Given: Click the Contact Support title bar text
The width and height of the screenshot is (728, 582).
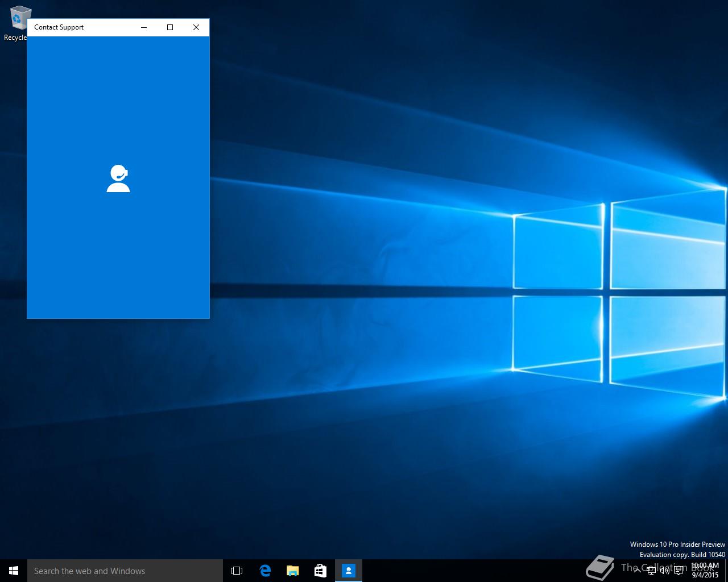Looking at the screenshot, I should pyautogui.click(x=59, y=27).
